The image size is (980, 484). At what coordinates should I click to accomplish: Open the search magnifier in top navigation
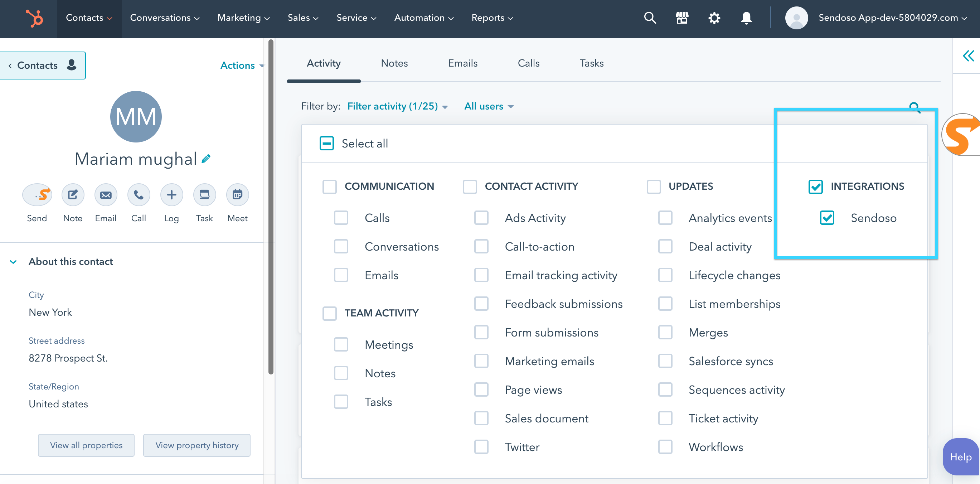pos(650,18)
